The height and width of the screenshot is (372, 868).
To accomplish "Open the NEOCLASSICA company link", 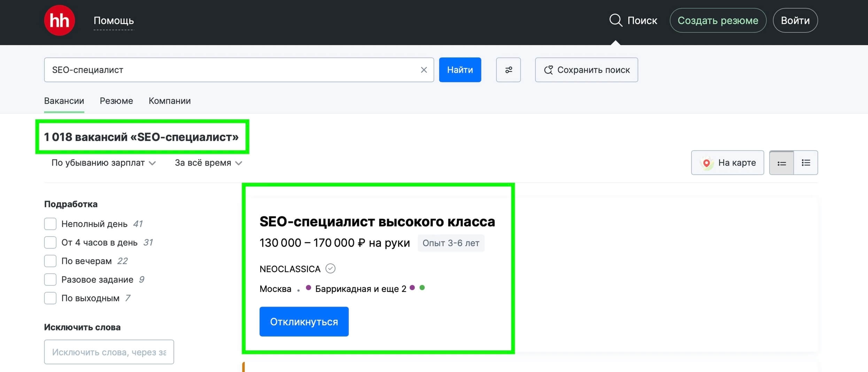I will coord(290,269).
